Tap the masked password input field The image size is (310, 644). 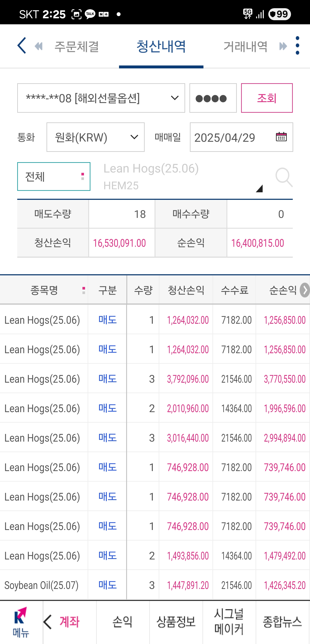click(x=213, y=98)
